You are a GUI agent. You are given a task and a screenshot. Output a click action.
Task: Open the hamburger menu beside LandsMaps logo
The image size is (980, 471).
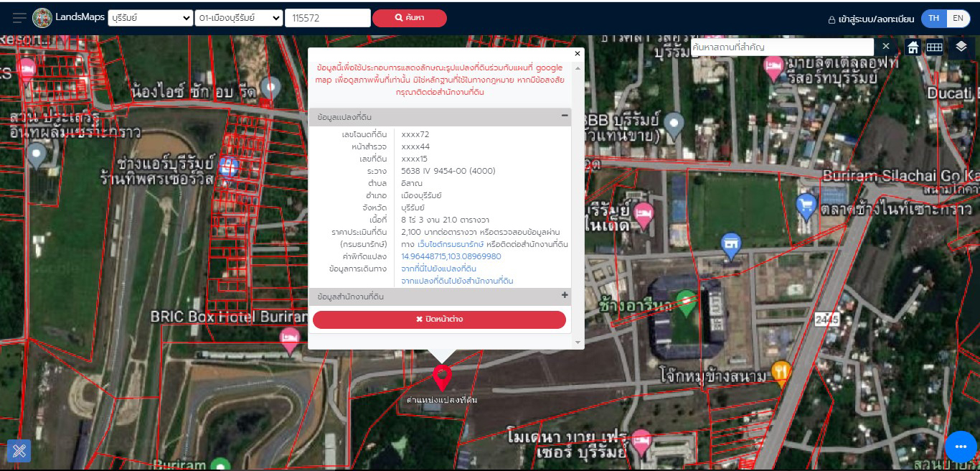(x=19, y=18)
